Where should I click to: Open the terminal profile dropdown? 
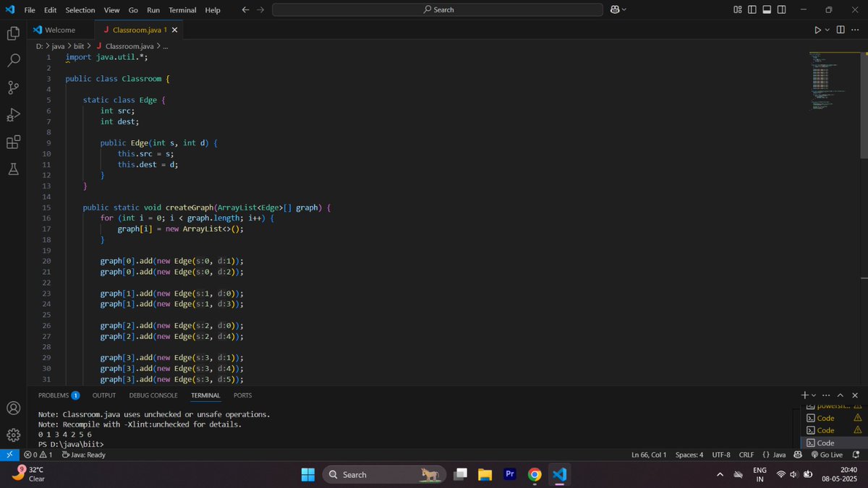click(813, 395)
